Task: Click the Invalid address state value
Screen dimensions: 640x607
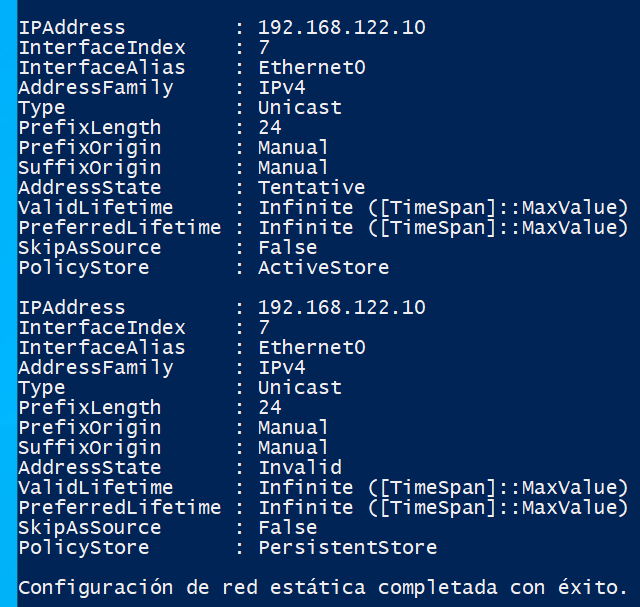Action: click(x=299, y=468)
